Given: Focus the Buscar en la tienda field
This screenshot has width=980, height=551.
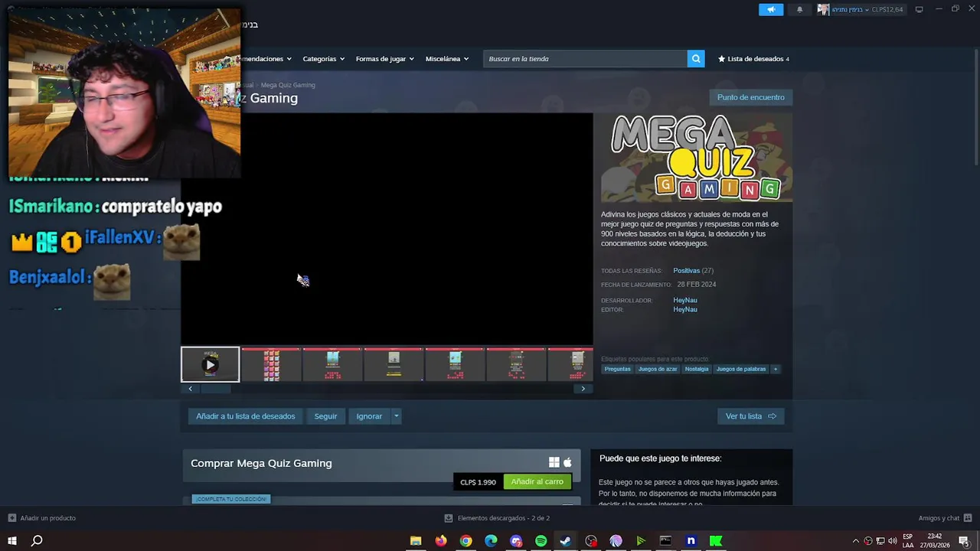Looking at the screenshot, I should [585, 59].
